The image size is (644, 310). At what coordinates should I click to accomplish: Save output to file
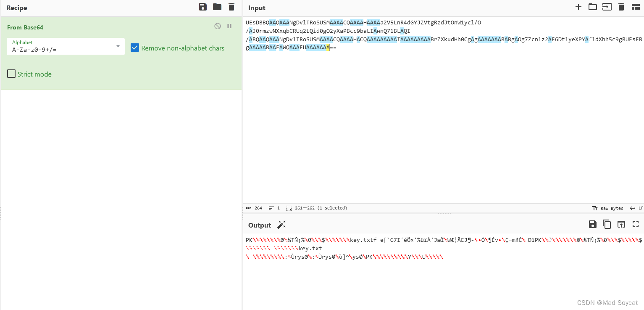click(593, 224)
